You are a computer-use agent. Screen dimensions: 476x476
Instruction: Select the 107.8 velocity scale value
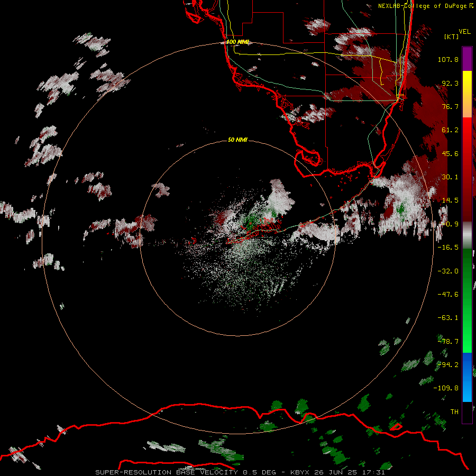(448, 59)
